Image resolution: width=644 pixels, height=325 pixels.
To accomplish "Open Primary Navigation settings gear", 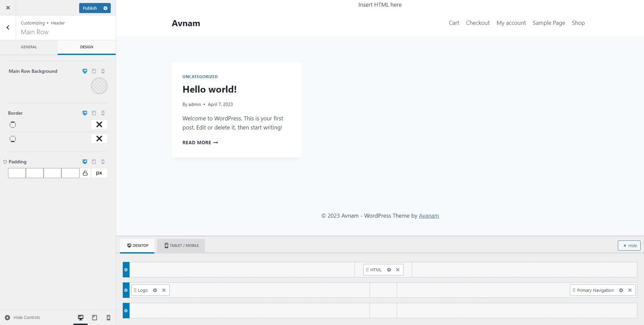I will click(621, 290).
